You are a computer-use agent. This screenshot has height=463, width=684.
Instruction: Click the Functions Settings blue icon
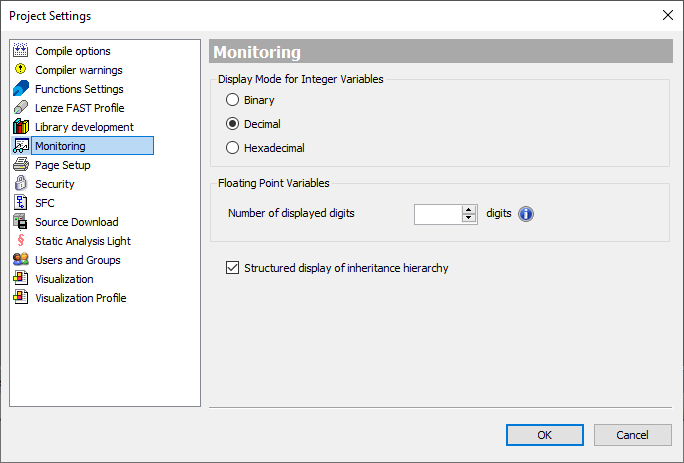point(21,89)
